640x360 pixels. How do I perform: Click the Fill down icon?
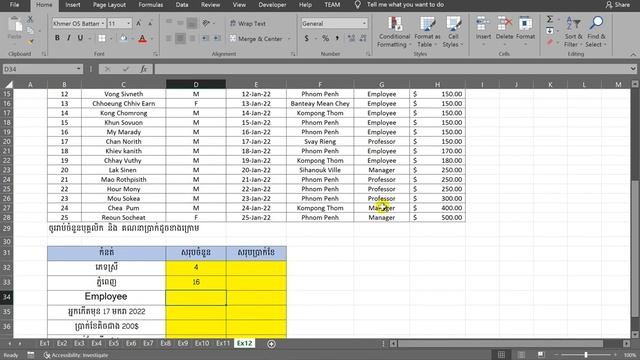pos(550,31)
